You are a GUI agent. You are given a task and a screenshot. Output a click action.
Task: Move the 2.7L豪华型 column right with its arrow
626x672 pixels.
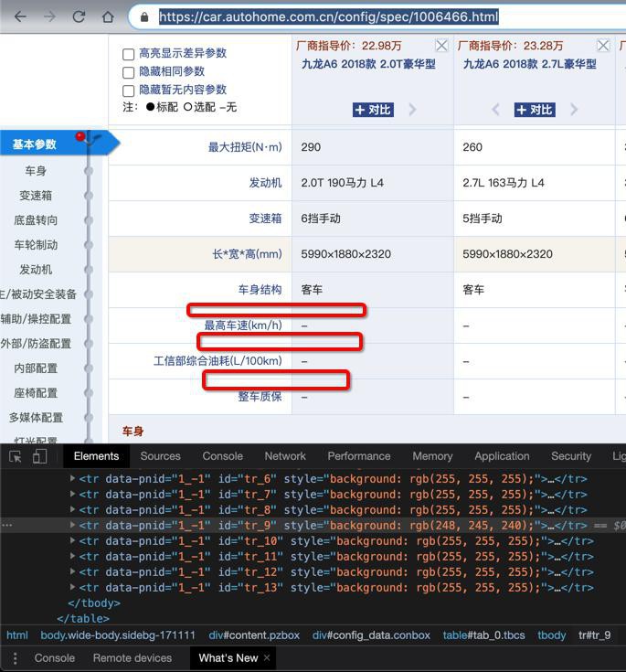(574, 110)
